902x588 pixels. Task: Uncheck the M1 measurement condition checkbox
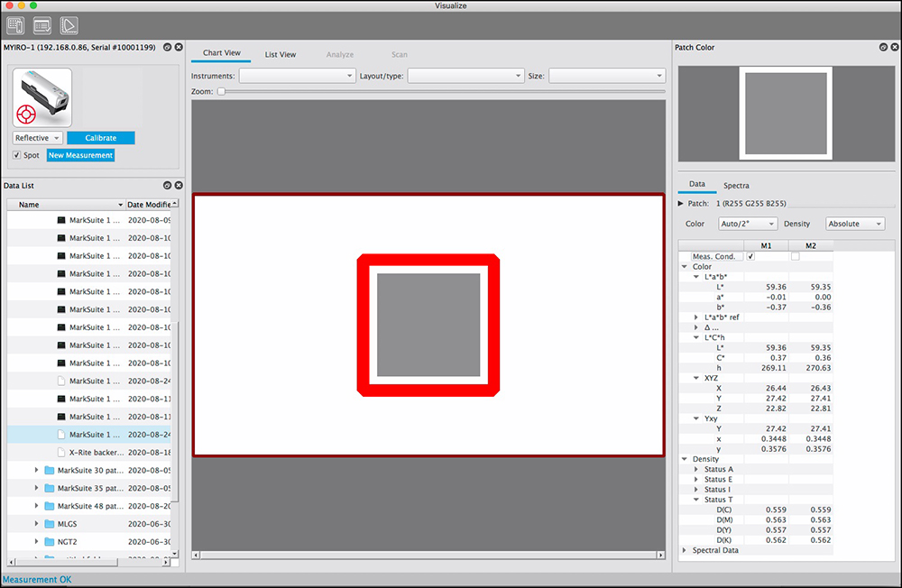click(750, 256)
